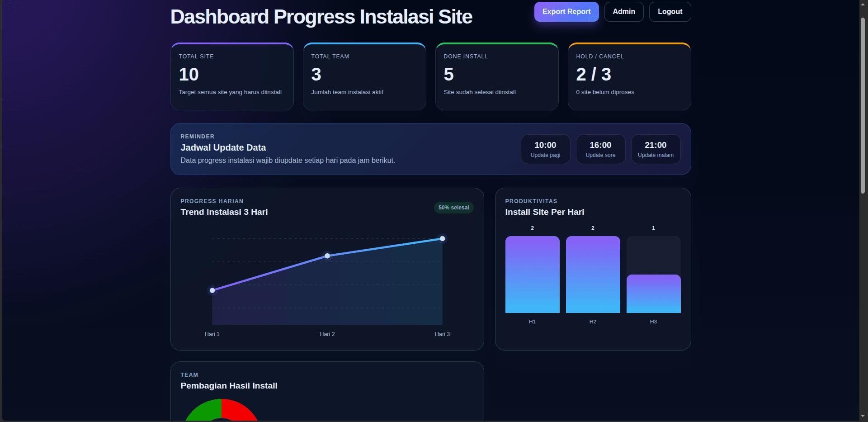The height and width of the screenshot is (422, 868).
Task: Select the Total Site card value 10
Action: tap(189, 74)
